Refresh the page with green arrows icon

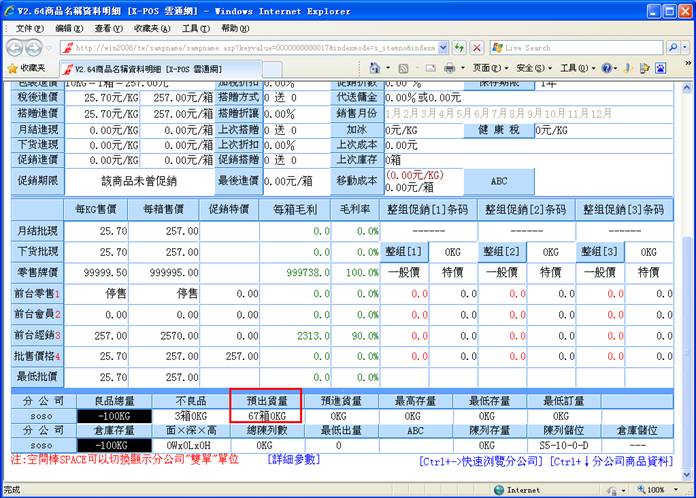(459, 47)
